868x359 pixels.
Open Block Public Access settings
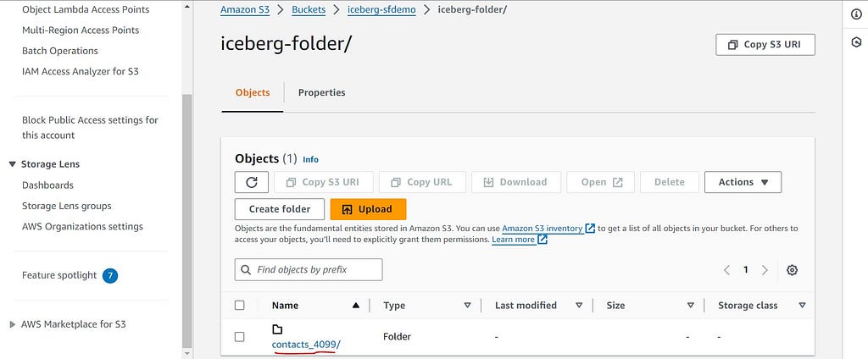[90, 127]
